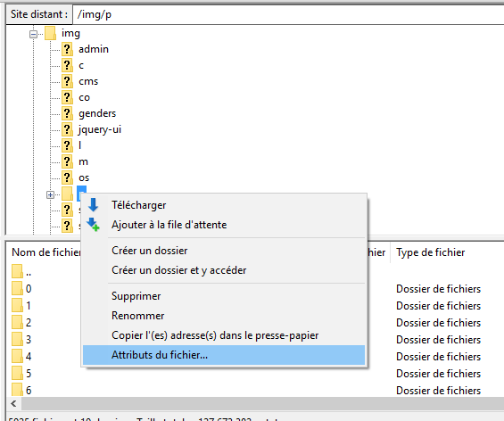The image size is (504, 421).
Task: Select folder 0 in file list
Action: 22,289
